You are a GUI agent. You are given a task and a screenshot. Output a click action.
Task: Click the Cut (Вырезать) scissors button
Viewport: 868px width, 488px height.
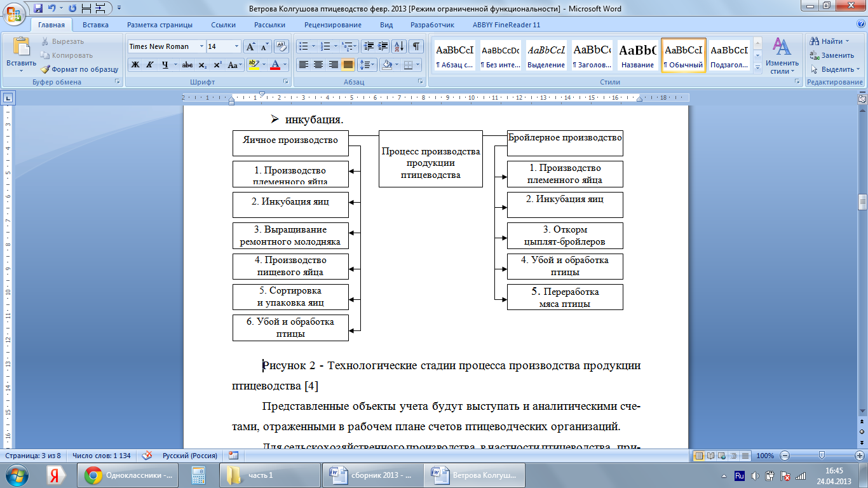click(62, 41)
